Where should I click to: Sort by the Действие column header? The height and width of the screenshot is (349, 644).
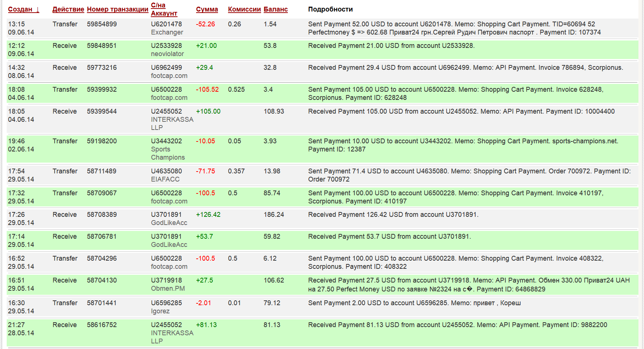point(68,9)
